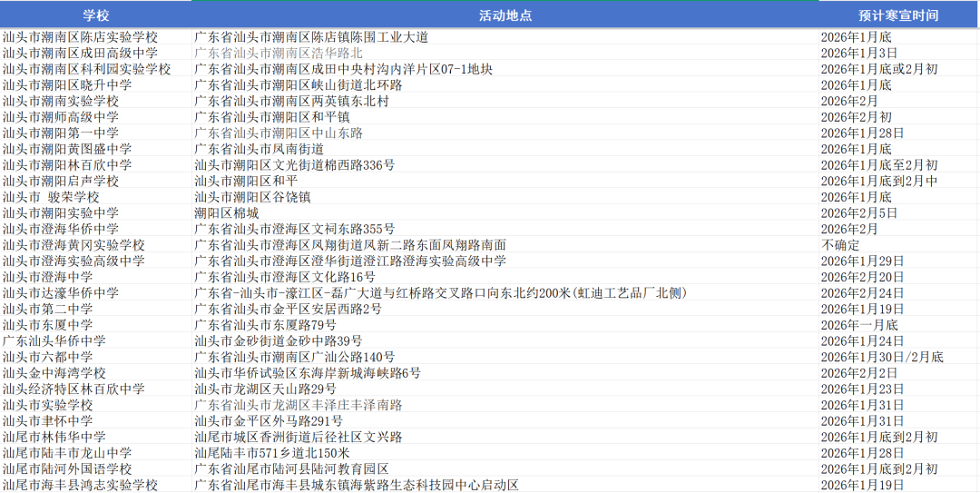Viewport: 980px width, 493px height.
Task: Click the 学校 column header
Action: click(x=95, y=15)
